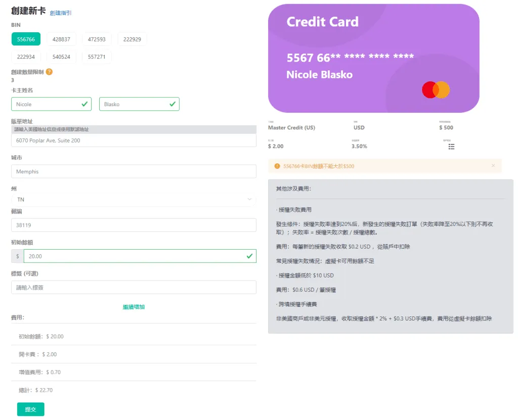Choose BIN 540524
Image resolution: width=518 pixels, height=420 pixels.
point(61,57)
